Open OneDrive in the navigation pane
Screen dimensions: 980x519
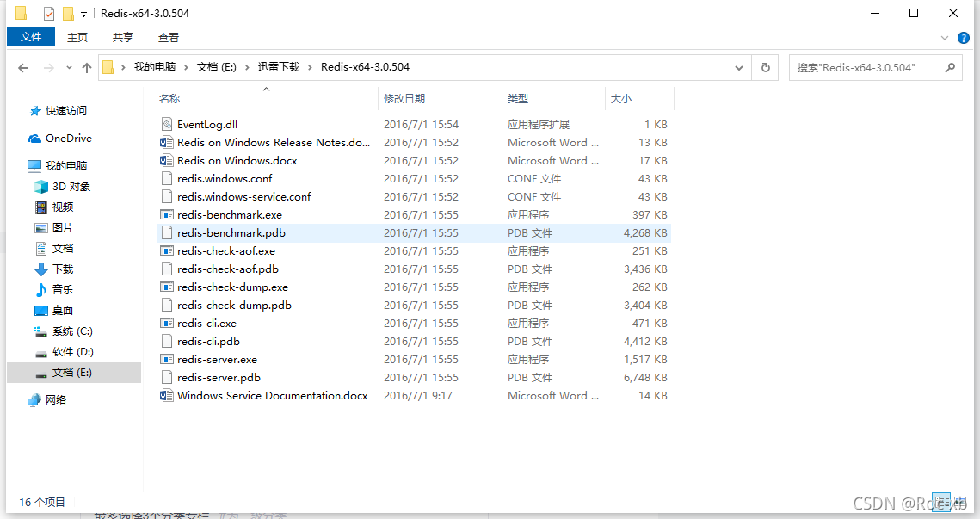click(60, 139)
